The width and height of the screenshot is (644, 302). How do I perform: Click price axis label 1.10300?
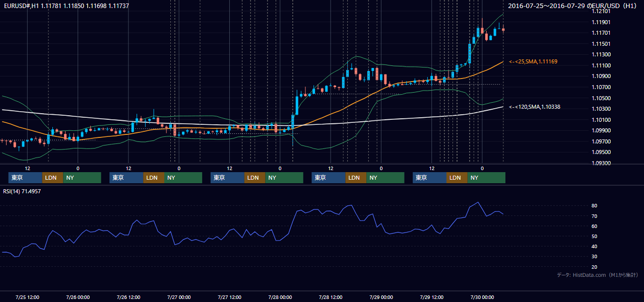[x=601, y=109]
